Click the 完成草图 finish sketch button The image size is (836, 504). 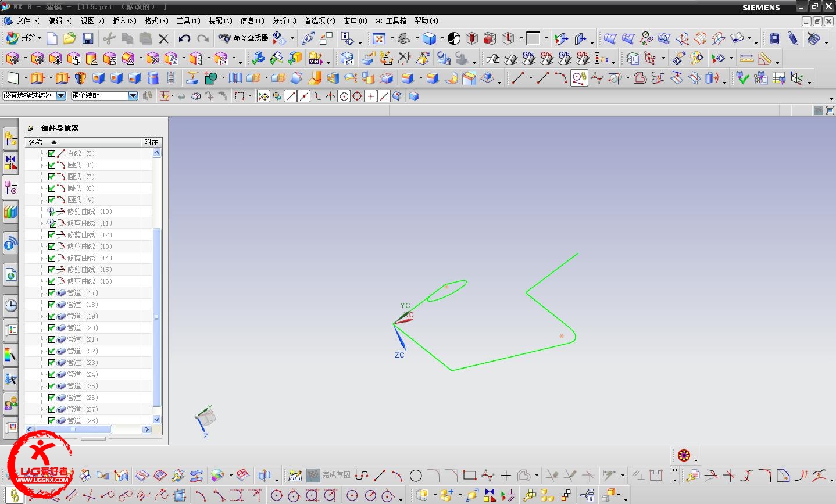[x=328, y=476]
